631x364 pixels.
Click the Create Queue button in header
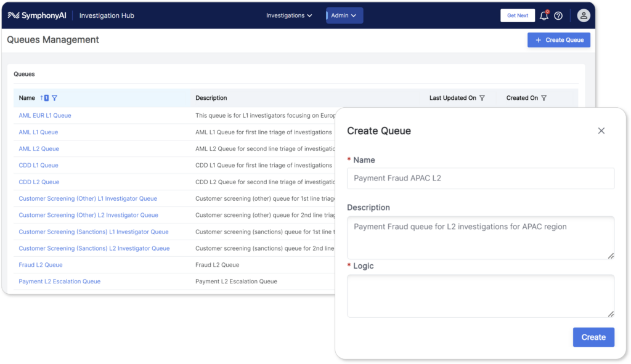click(x=559, y=40)
